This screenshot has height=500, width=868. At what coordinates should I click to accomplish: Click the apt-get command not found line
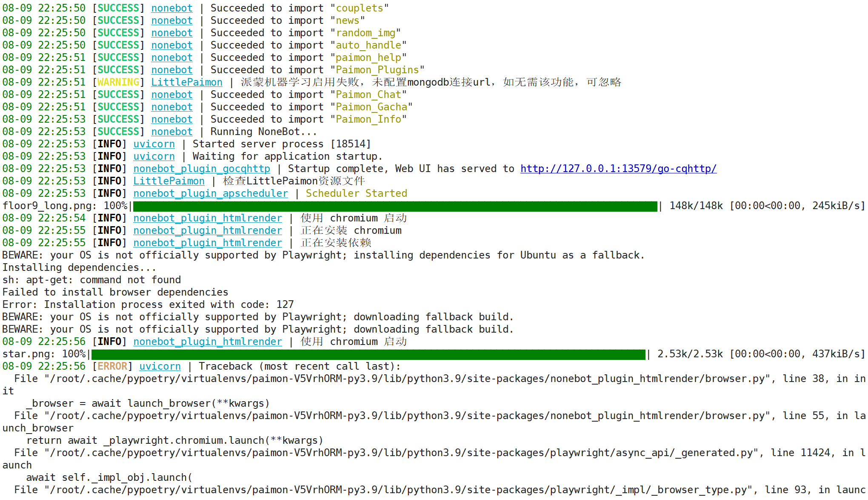(91, 280)
